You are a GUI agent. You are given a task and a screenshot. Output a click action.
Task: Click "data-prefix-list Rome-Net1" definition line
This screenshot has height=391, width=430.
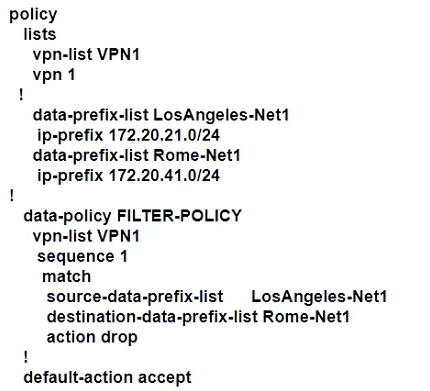point(137,155)
